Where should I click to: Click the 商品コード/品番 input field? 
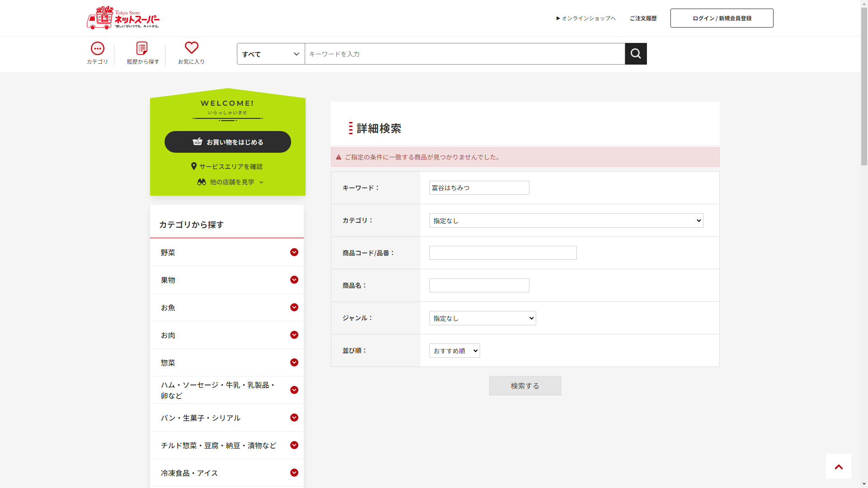(503, 253)
